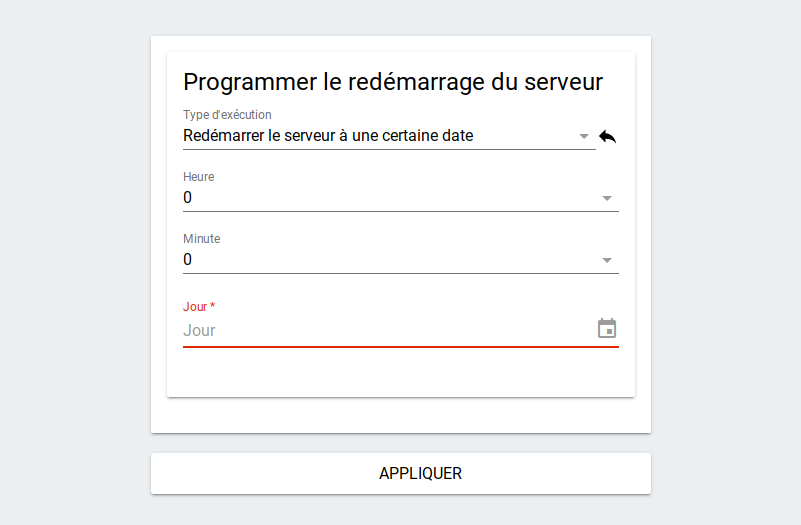The height and width of the screenshot is (525, 801).
Task: Open the Heure dropdown arrow
Action: pyautogui.click(x=607, y=198)
